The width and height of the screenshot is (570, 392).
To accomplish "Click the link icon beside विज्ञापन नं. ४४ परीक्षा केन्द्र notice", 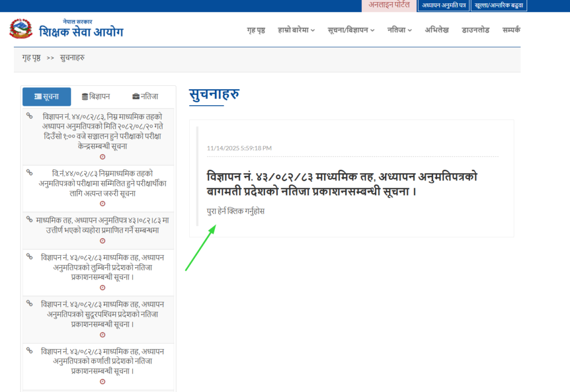I will coord(30,116).
